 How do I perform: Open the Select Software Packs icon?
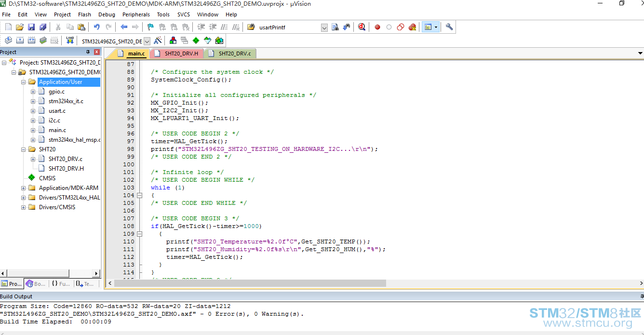208,40
